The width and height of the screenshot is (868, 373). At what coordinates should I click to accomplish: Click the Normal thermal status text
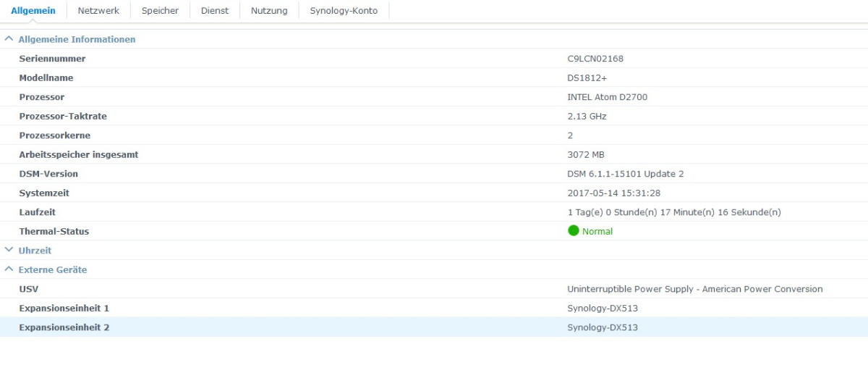click(597, 232)
